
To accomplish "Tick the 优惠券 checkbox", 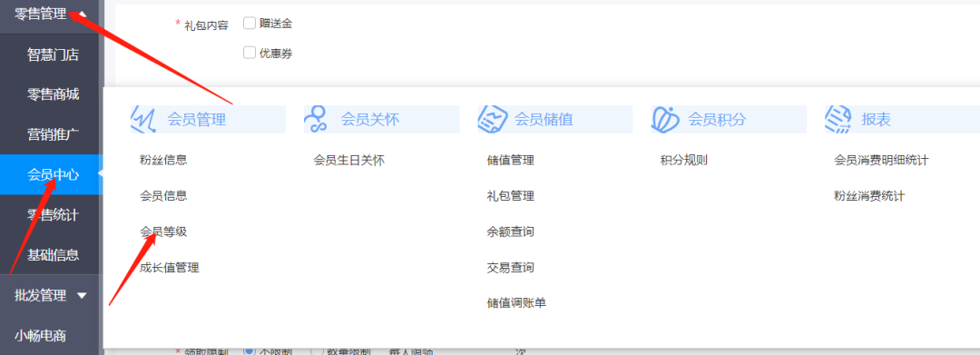I will [x=250, y=54].
